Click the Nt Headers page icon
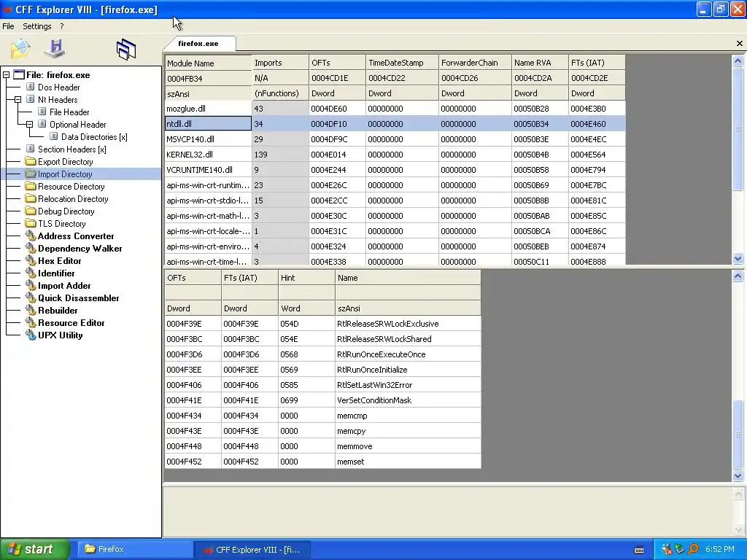Image resolution: width=747 pixels, height=560 pixels. [31, 99]
